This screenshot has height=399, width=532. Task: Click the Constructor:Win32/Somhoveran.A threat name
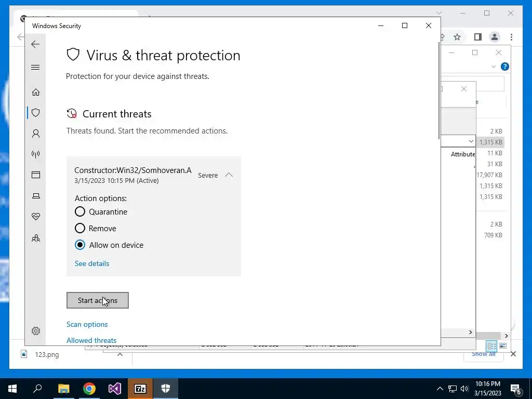[x=132, y=170]
